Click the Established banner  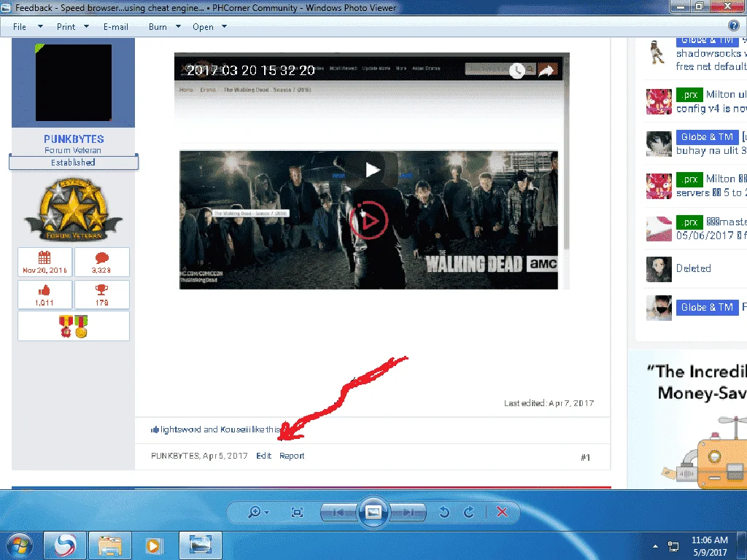(74, 163)
